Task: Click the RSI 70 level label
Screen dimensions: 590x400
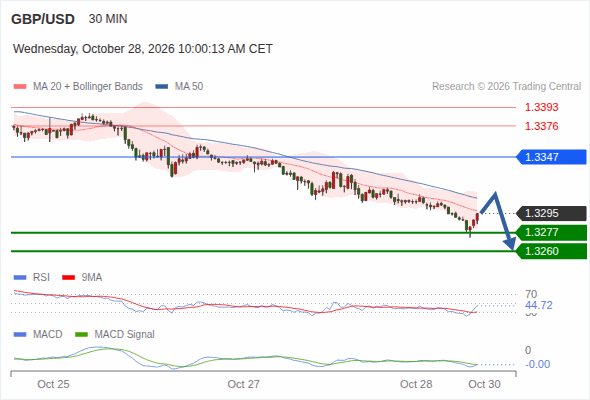Action: pos(531,294)
